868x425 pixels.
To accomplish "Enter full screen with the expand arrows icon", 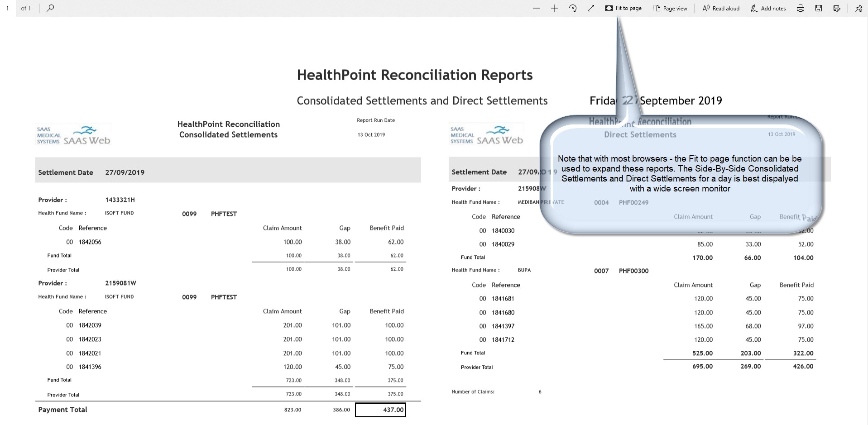I will (591, 8).
